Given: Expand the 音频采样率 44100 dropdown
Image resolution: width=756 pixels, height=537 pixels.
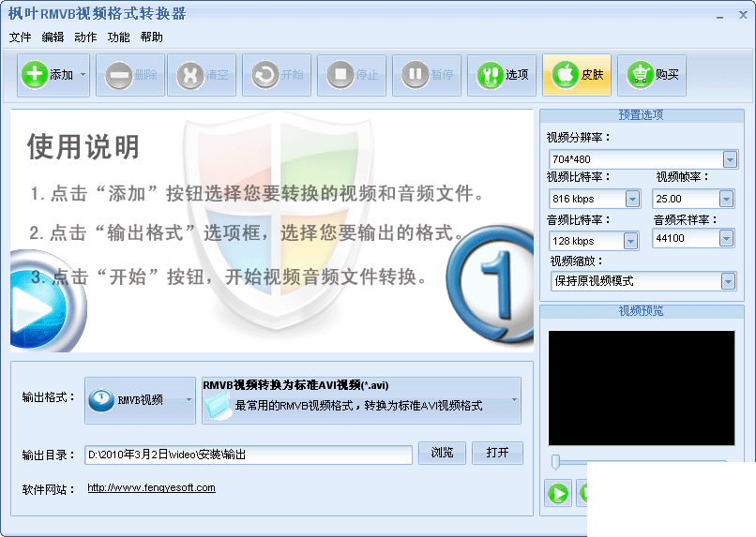Looking at the screenshot, I should 727,238.
